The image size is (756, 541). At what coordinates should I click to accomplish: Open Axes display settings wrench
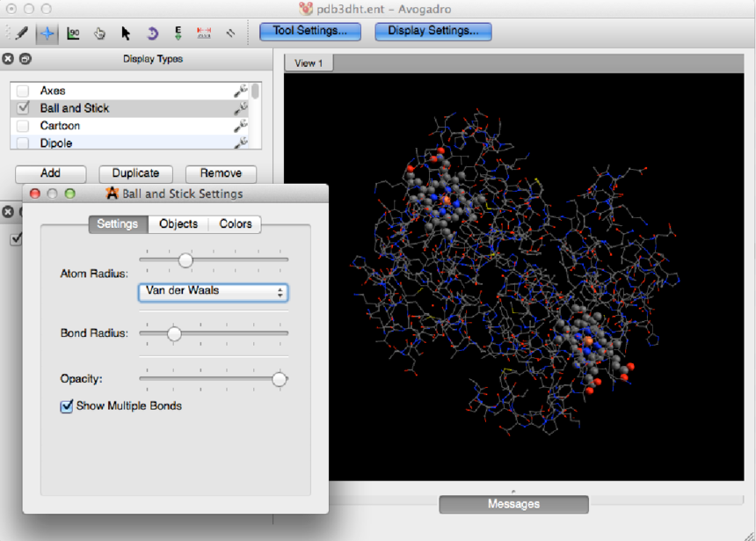point(240,91)
